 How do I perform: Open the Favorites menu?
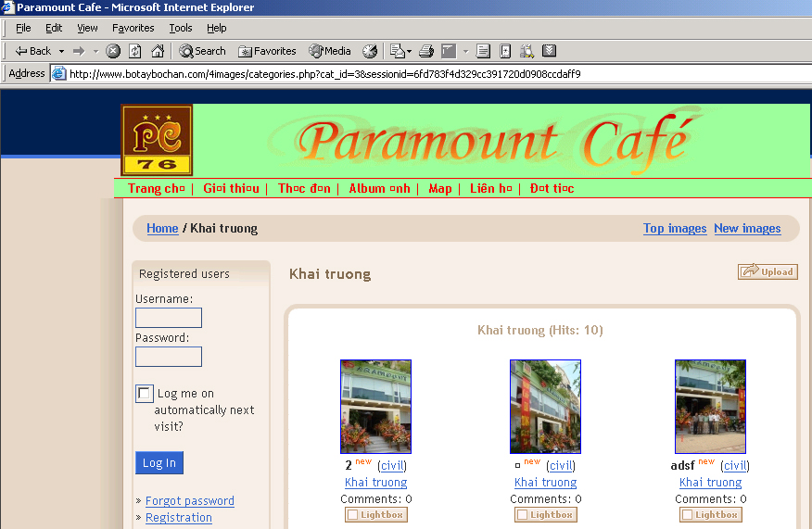tap(133, 28)
